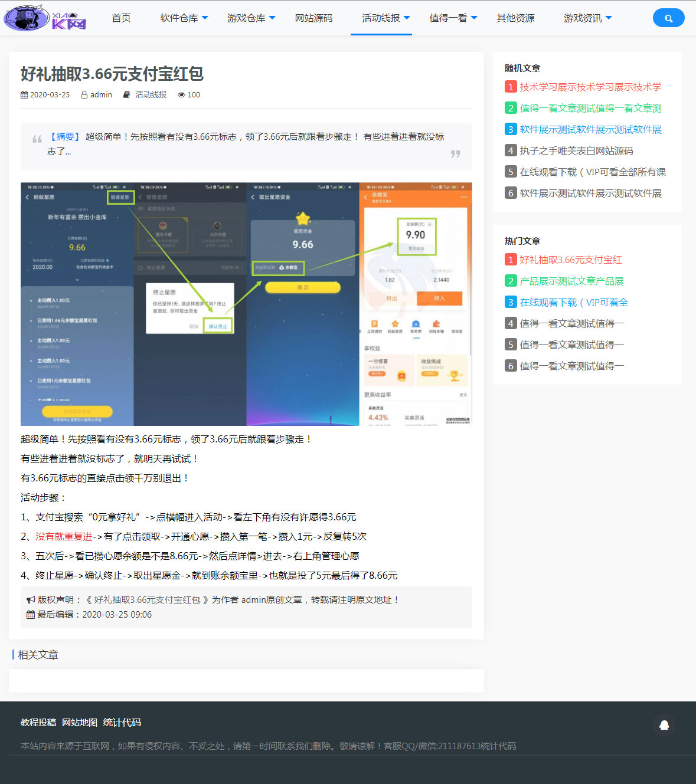Open 其他资源 navigation item
696x784 pixels.
[x=515, y=18]
